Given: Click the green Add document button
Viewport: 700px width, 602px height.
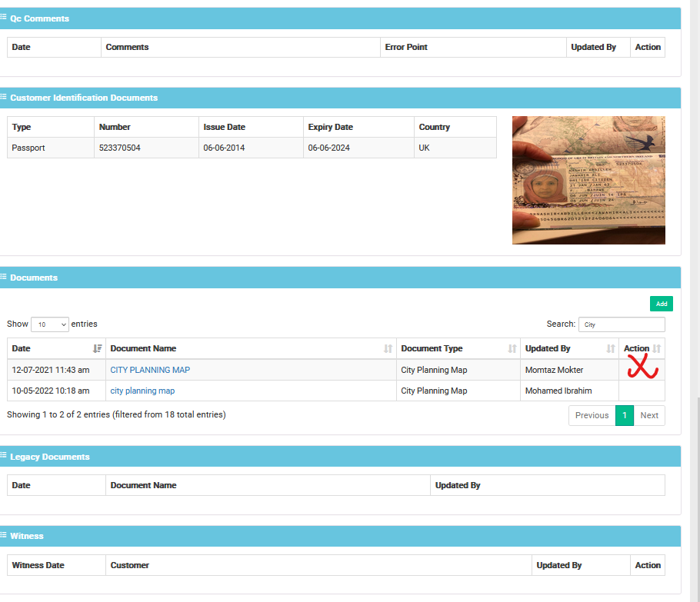Looking at the screenshot, I should coord(662,304).
